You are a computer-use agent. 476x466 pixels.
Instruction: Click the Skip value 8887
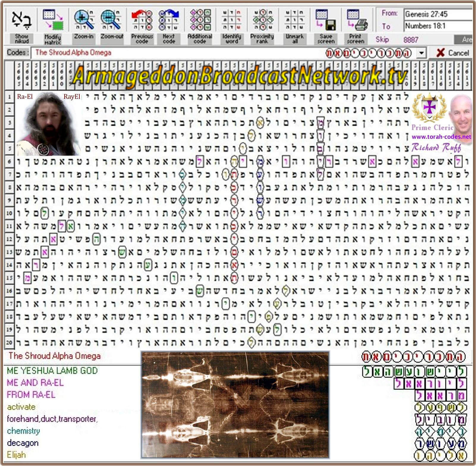tap(411, 40)
